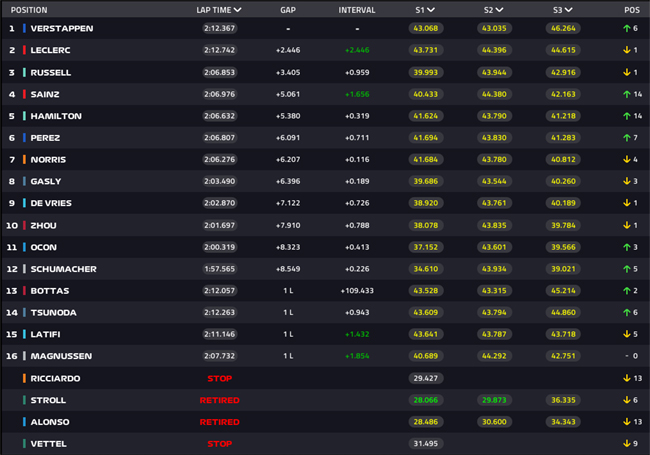The width and height of the screenshot is (650, 455).
Task: Open the INTERVAL column dropdown
Action: click(x=358, y=10)
